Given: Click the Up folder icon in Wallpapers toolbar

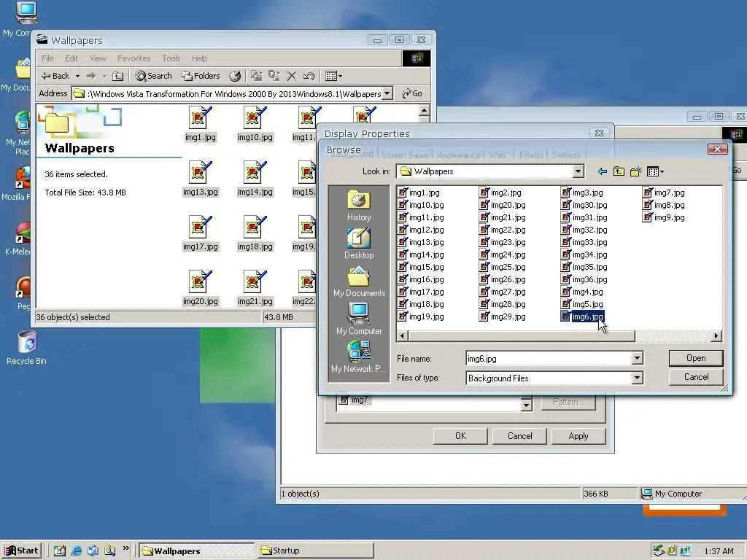Looking at the screenshot, I should click(x=117, y=76).
